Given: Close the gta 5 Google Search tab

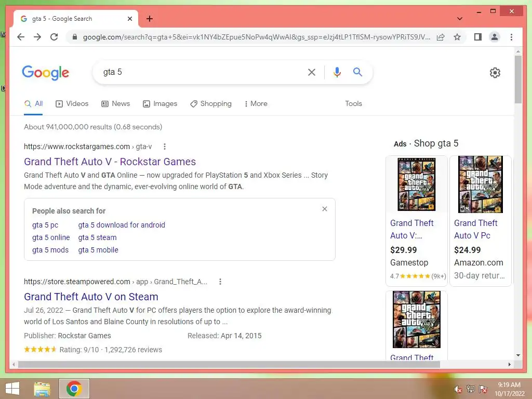Looking at the screenshot, I should [129, 19].
